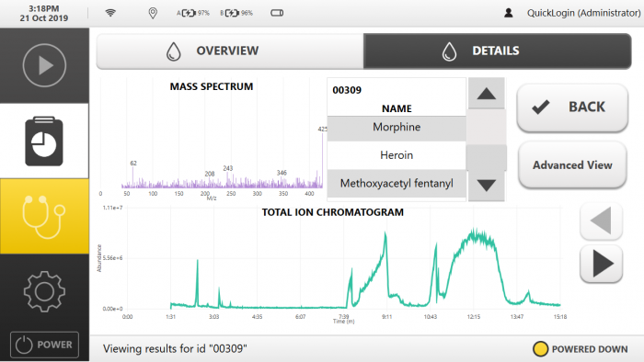
Task: Click the storage device icon in status bar
Action: (277, 13)
